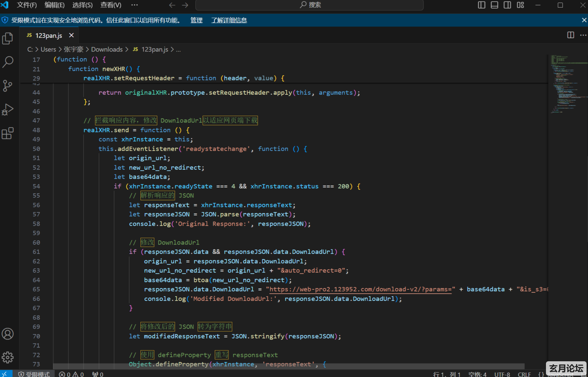This screenshot has width=588, height=377.
Task: Click the 张宇豪 breadcrumb segment
Action: click(73, 49)
